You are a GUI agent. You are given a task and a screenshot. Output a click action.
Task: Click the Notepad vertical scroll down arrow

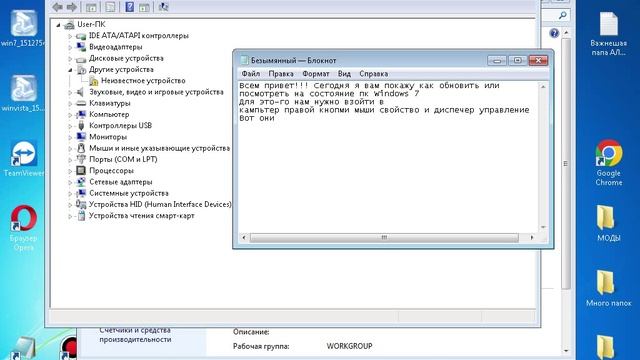543,227
